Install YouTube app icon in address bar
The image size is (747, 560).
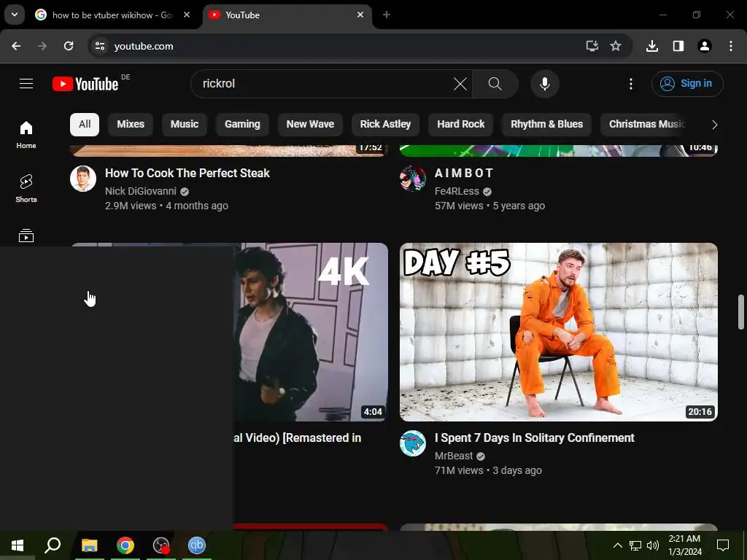[592, 46]
